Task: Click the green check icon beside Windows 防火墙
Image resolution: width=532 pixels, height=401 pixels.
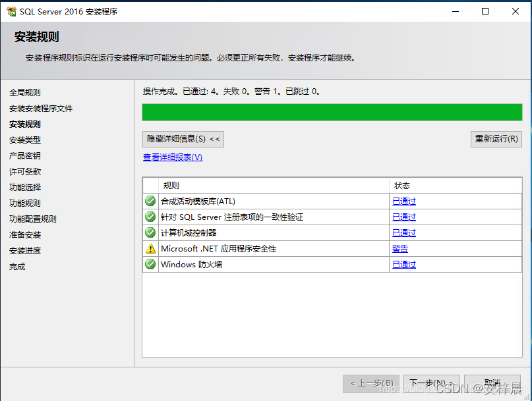Action: coord(150,264)
